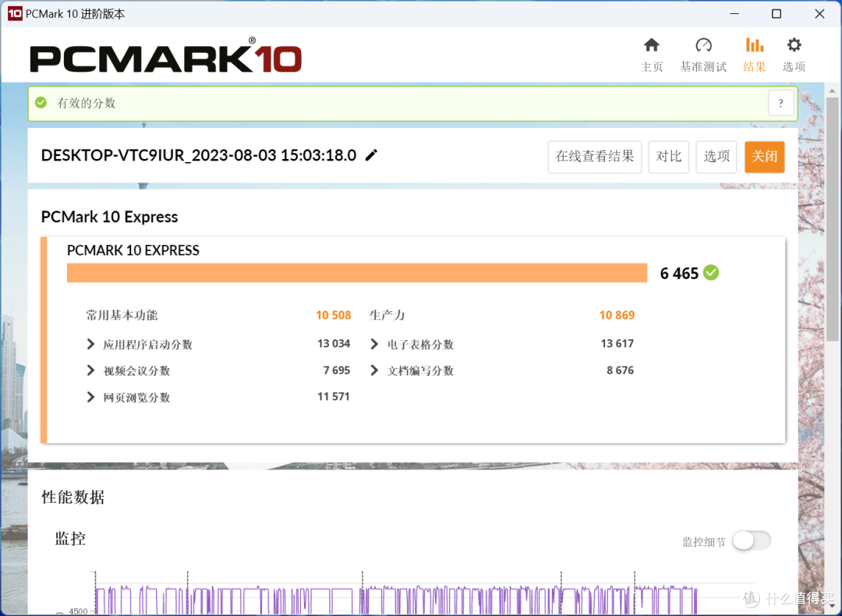842x616 pixels.
Task: Expand 网页浏览分数 row
Action: pos(90,398)
